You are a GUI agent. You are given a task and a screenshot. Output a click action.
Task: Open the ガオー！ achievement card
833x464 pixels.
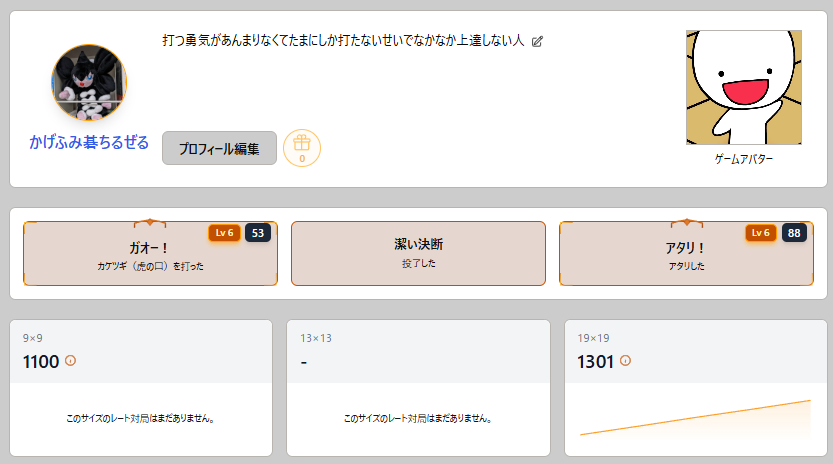[150, 254]
